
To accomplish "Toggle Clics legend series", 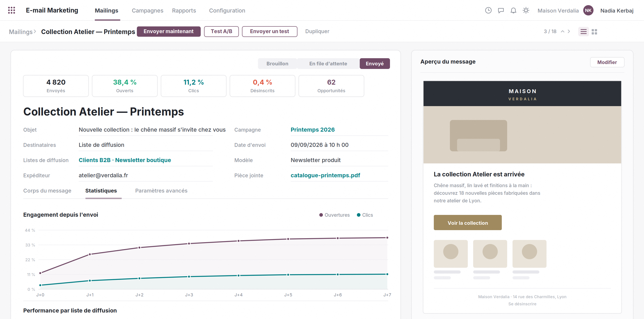I will [x=365, y=215].
